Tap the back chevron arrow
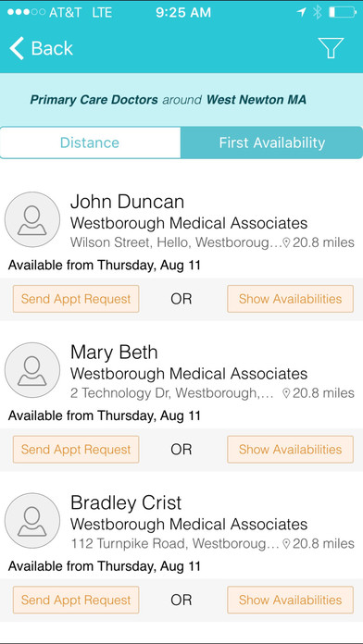 pyautogui.click(x=17, y=48)
